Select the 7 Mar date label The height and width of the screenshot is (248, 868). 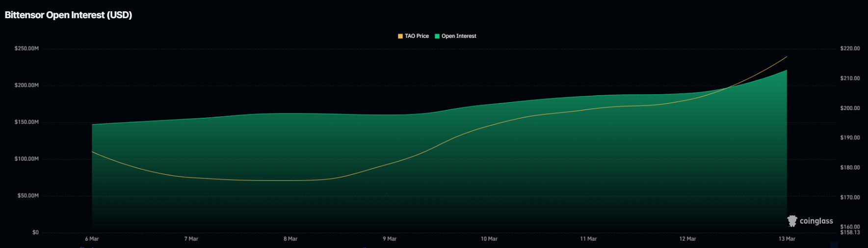[191, 239]
